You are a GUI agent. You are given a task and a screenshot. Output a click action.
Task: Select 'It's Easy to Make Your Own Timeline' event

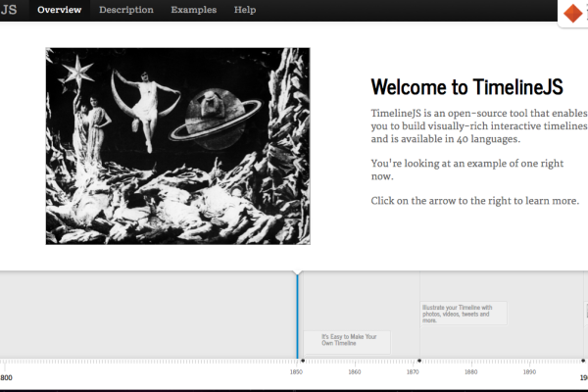click(x=347, y=342)
